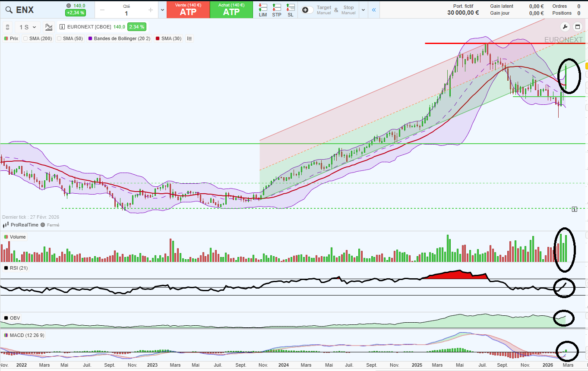The image size is (588, 371).
Task: Click the detach chart window icon
Action: click(x=578, y=27)
